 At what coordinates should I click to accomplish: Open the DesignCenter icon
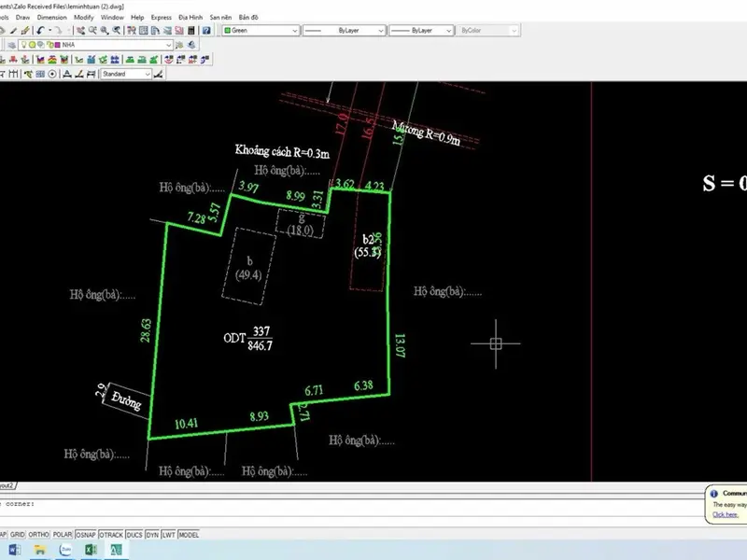pyautogui.click(x=144, y=30)
